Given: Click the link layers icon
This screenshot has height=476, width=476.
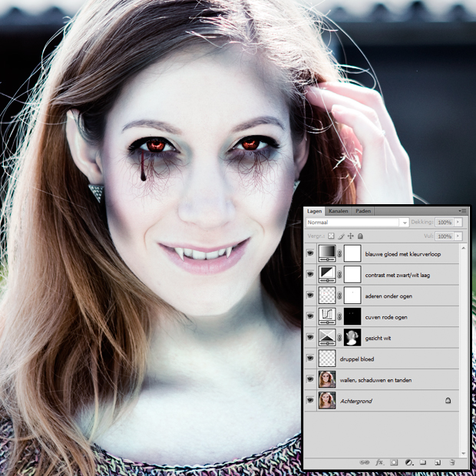Looking at the screenshot, I should (x=363, y=462).
